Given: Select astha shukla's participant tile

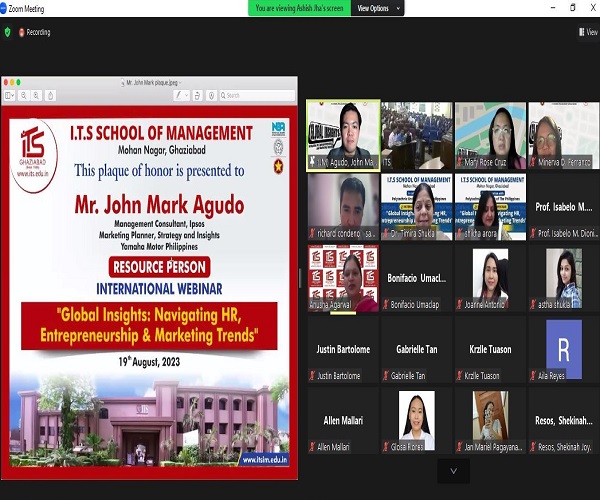Looking at the screenshot, I should [x=564, y=278].
